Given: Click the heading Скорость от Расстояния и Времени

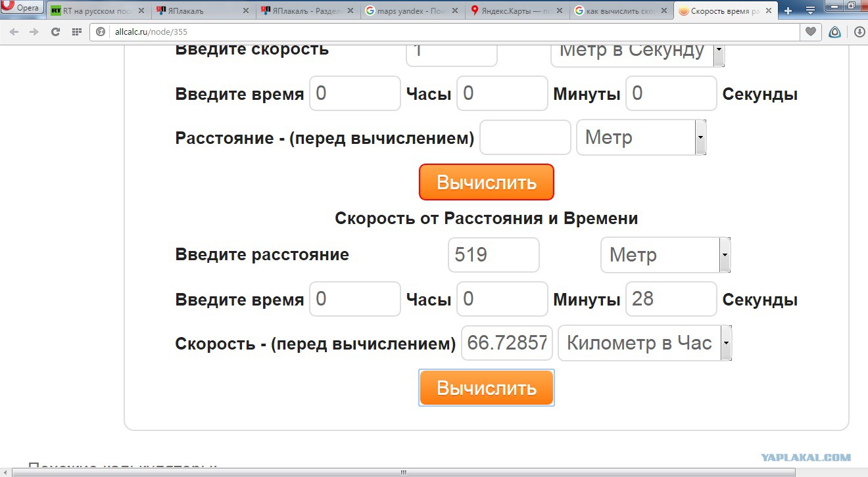Looking at the screenshot, I should (x=486, y=218).
